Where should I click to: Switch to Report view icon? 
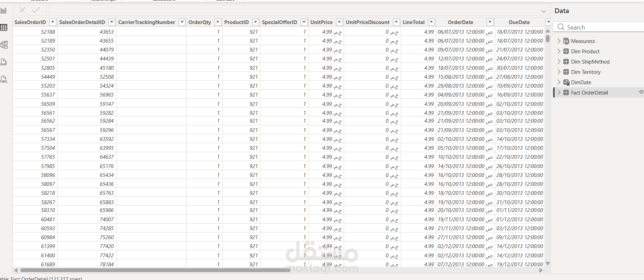[3, 11]
